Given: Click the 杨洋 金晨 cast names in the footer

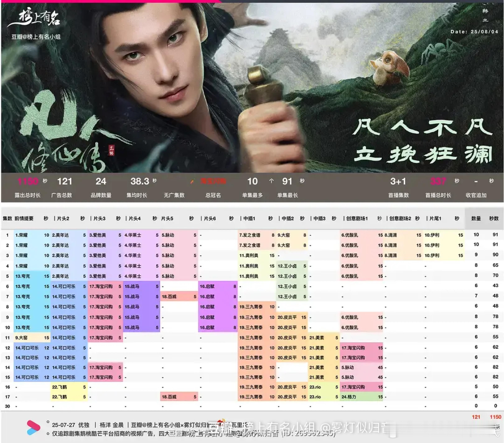Looking at the screenshot, I should (111, 425).
